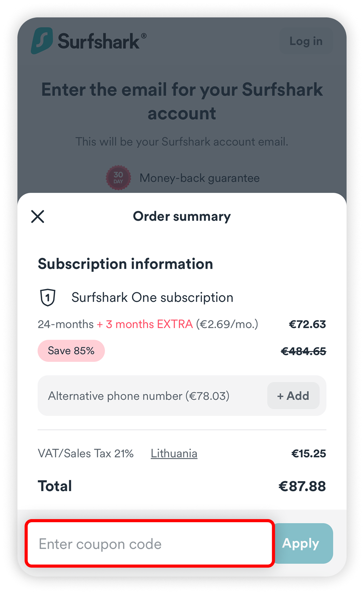Select the subscription price €72.63
Image resolution: width=364 pixels, height=594 pixels.
click(307, 324)
